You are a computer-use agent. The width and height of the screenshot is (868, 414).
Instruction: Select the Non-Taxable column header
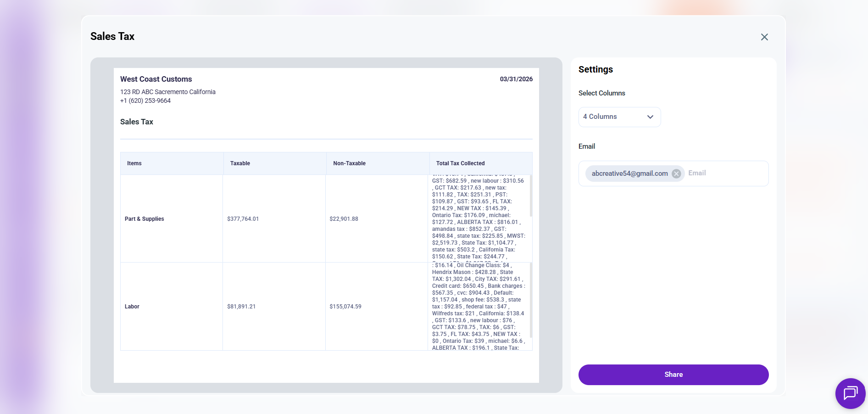click(349, 163)
